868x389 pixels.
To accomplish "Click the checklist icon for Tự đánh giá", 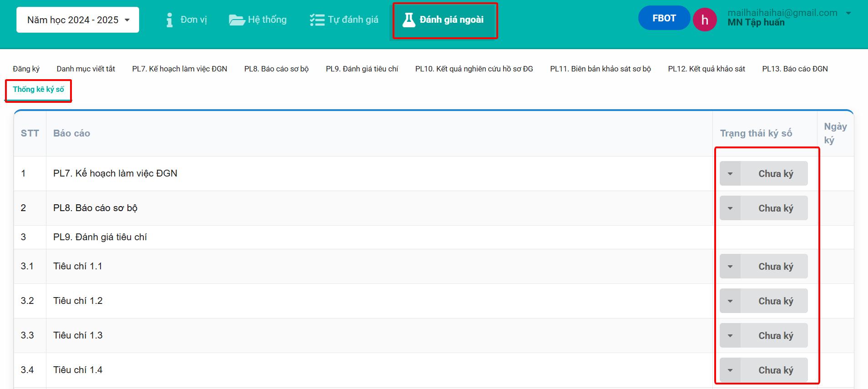I will click(317, 20).
